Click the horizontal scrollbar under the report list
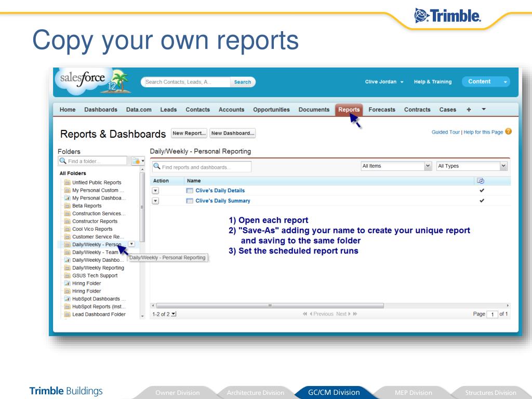Image resolution: width=532 pixels, height=399 pixels. (x=270, y=305)
